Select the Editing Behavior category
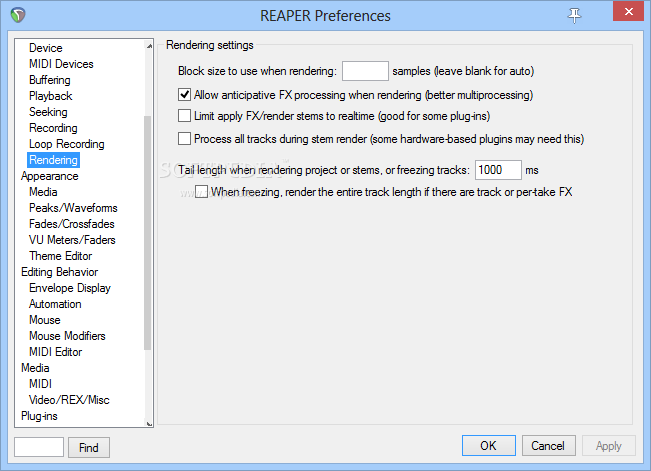The width and height of the screenshot is (651, 471). click(59, 272)
